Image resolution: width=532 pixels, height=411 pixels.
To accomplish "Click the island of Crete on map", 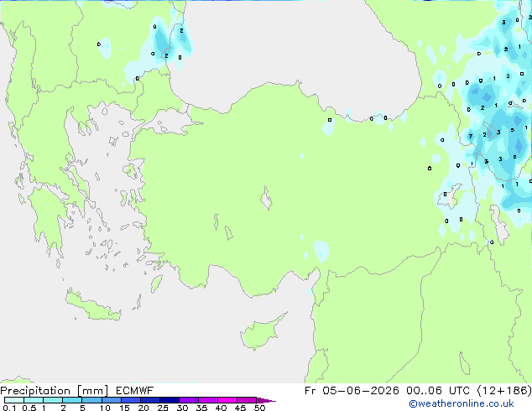I will pos(92,305).
